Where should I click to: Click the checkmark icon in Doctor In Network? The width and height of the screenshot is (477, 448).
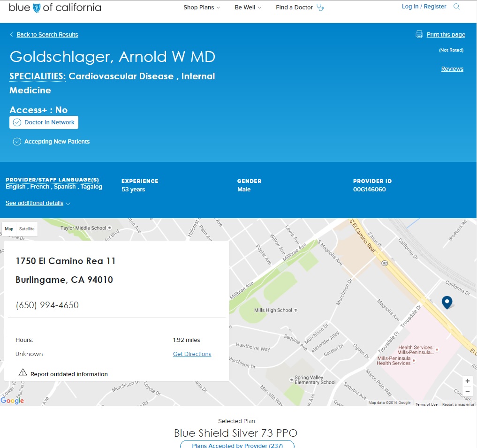coord(17,122)
